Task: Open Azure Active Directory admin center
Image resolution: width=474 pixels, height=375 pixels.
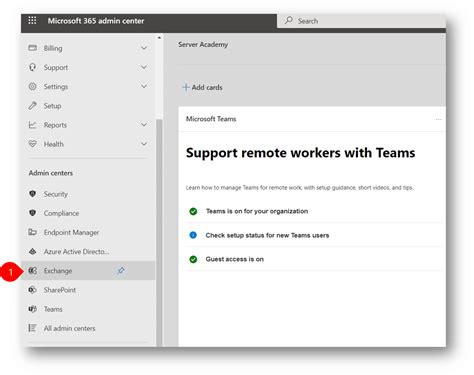Action: pyautogui.click(x=89, y=251)
